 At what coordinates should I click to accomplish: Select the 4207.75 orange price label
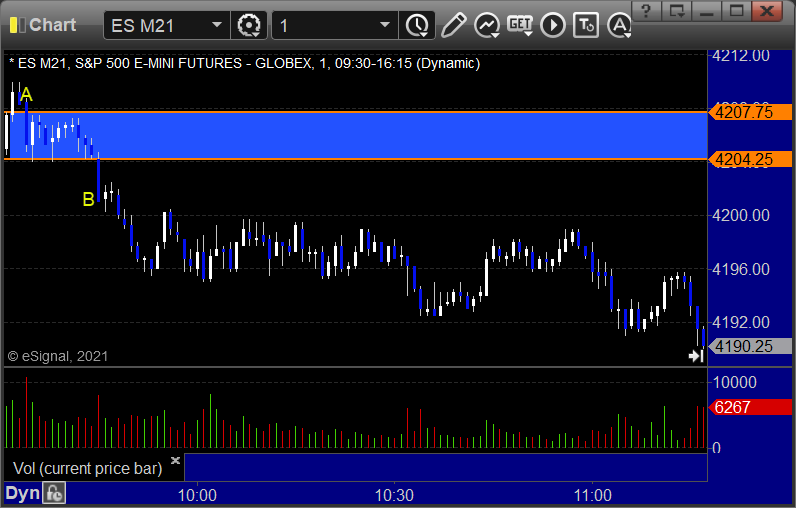[750, 112]
